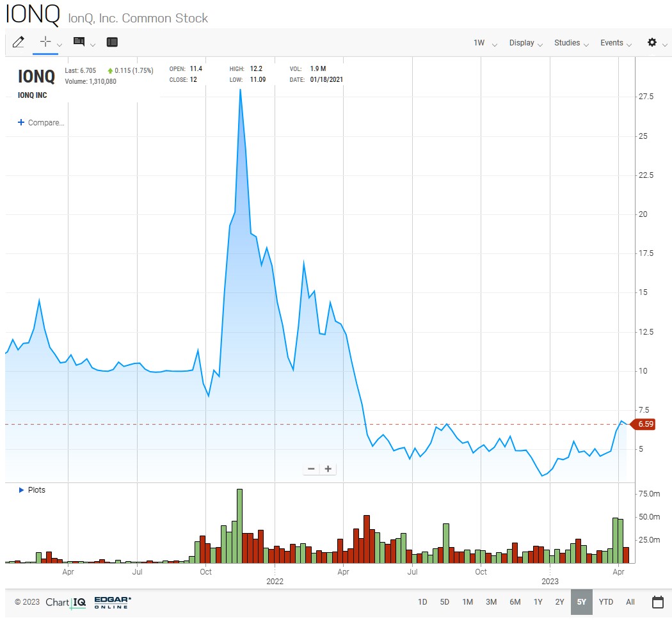This screenshot has width=672, height=620.
Task: Click the ChartIQ logo link
Action: pyautogui.click(x=65, y=603)
